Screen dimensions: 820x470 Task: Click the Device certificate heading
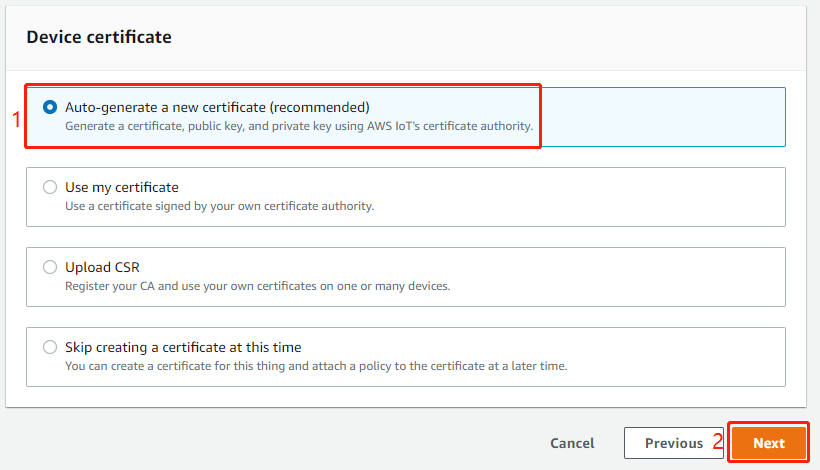pyautogui.click(x=99, y=37)
